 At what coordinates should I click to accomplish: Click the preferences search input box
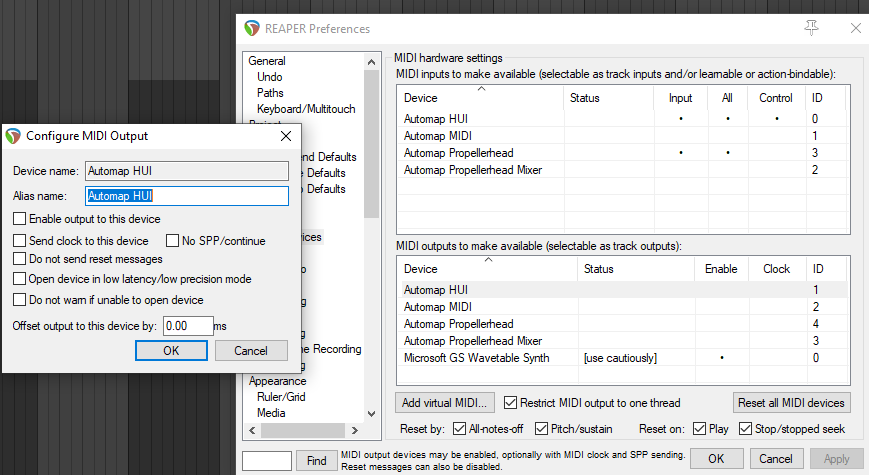point(267,461)
